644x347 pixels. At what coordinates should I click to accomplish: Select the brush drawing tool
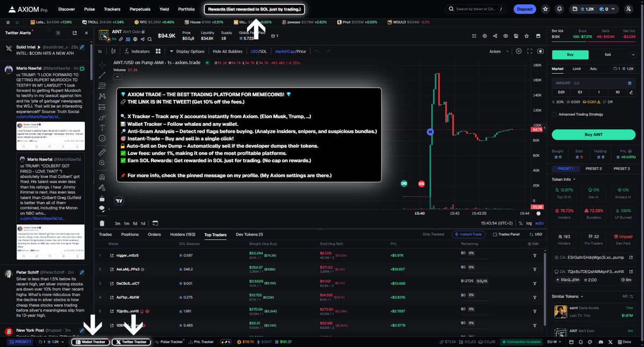coord(102,117)
